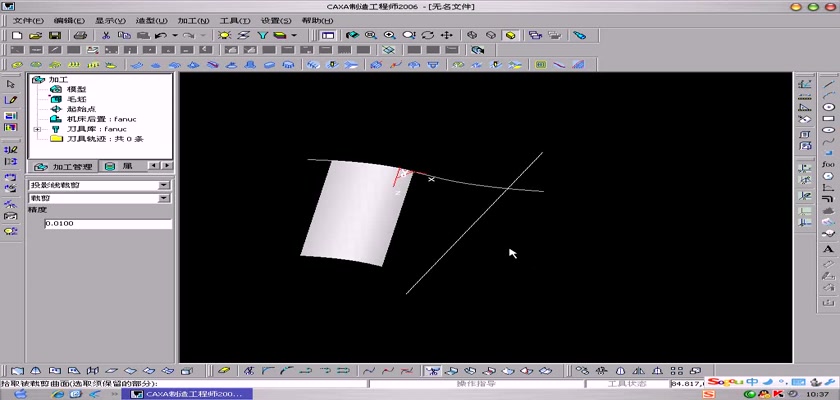
Task: Click the light bulb icon in toolbar
Action: click(x=224, y=35)
